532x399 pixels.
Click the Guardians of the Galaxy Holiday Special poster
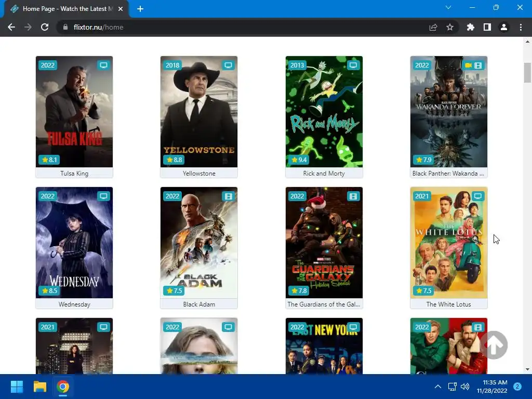pos(324,243)
